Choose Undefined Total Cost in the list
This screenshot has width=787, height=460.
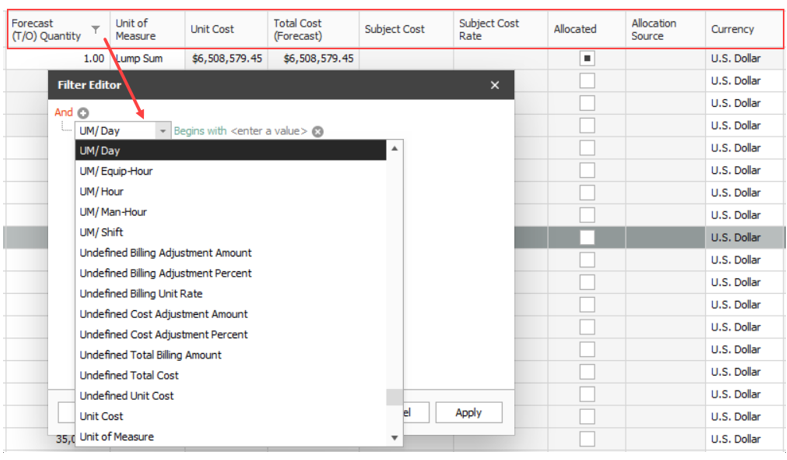130,375
